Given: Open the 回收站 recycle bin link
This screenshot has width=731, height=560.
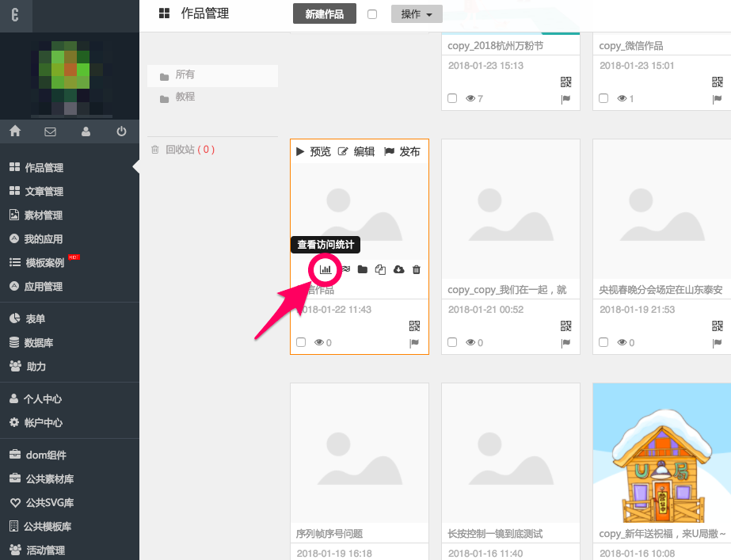Looking at the screenshot, I should click(x=182, y=150).
